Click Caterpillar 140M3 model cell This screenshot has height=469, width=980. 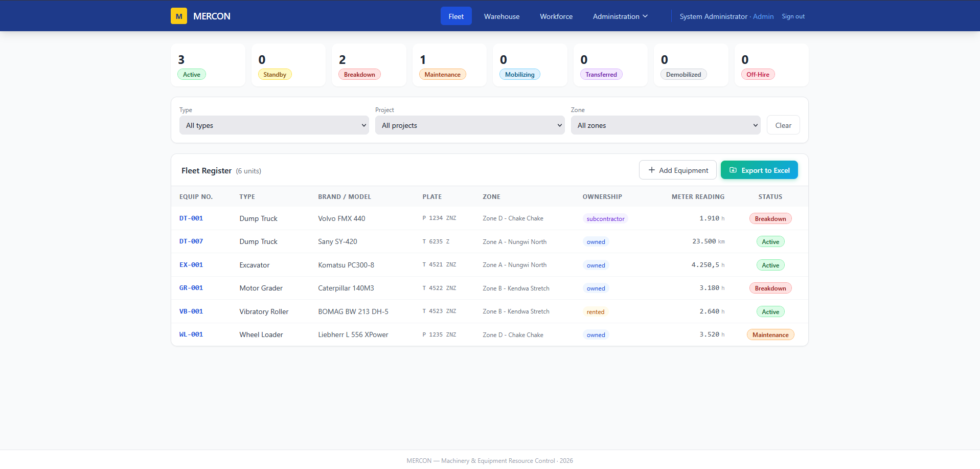click(x=346, y=288)
